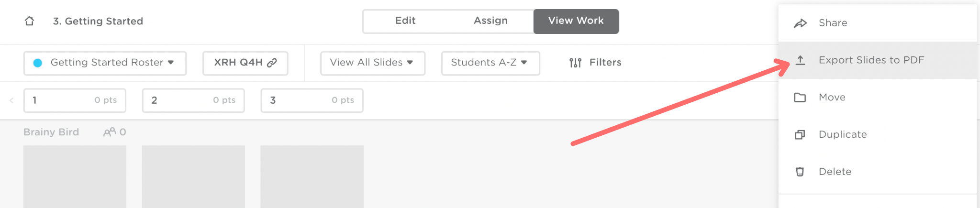
Task: Select slide 3 points box
Action: (x=312, y=100)
